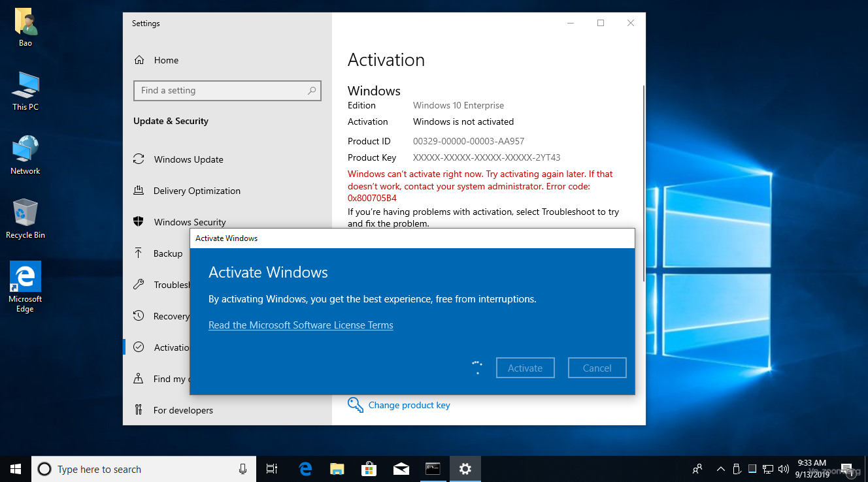
Task: Select This PC desktop icon
Action: pos(25,91)
